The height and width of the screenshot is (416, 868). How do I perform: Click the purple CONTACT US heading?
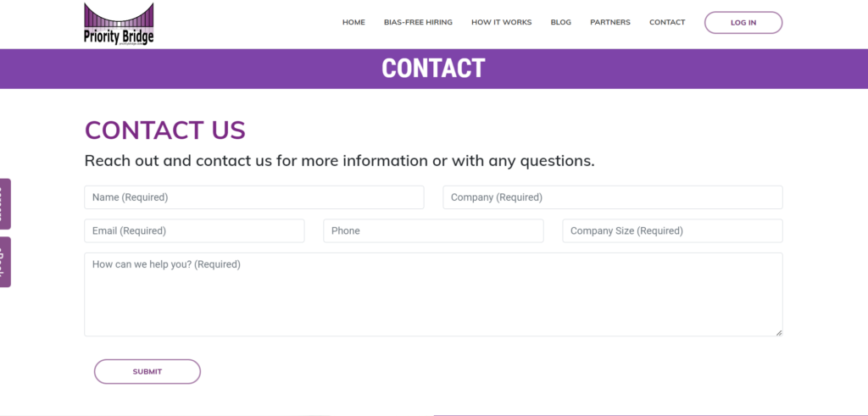165,130
